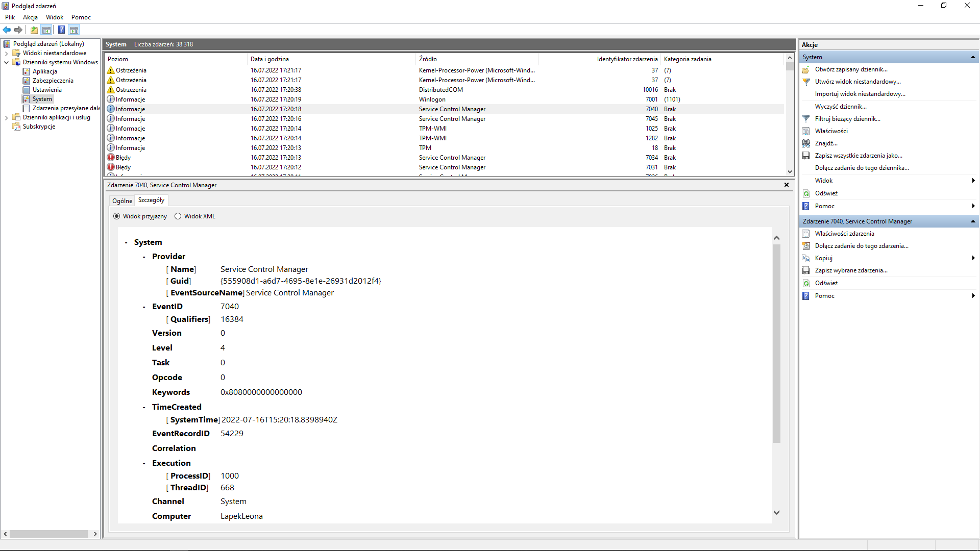Open the Plik menu
Viewport: 980px width, 551px height.
tap(10, 17)
